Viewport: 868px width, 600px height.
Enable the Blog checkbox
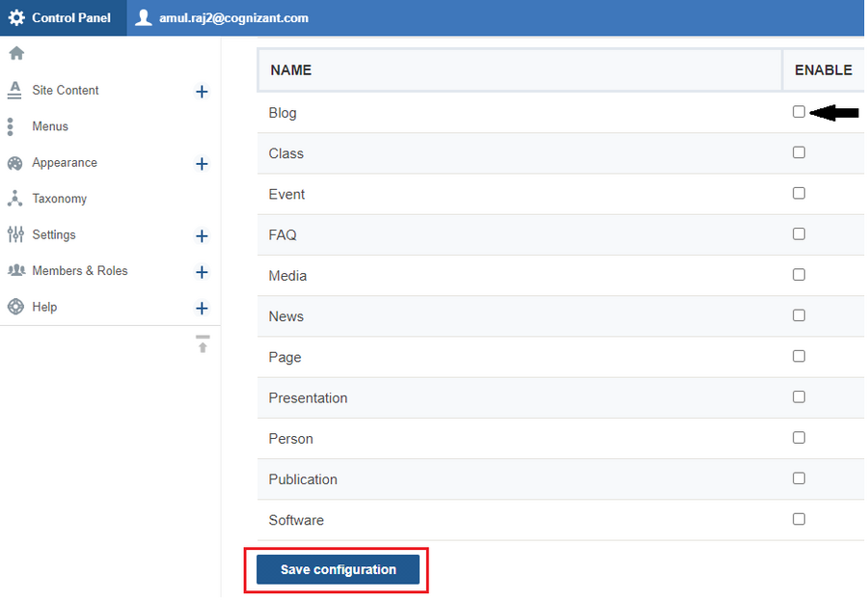tap(799, 112)
